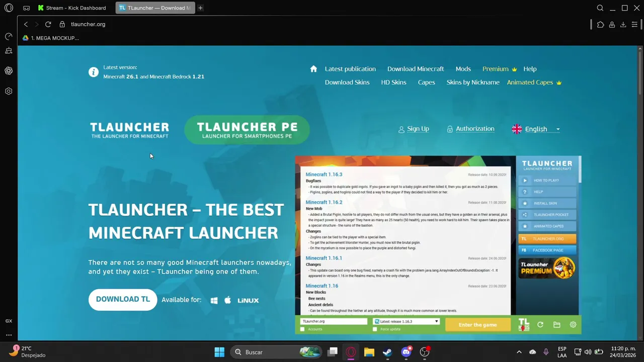The height and width of the screenshot is (362, 644).
Task: Open Download Skins page
Action: pyautogui.click(x=347, y=82)
